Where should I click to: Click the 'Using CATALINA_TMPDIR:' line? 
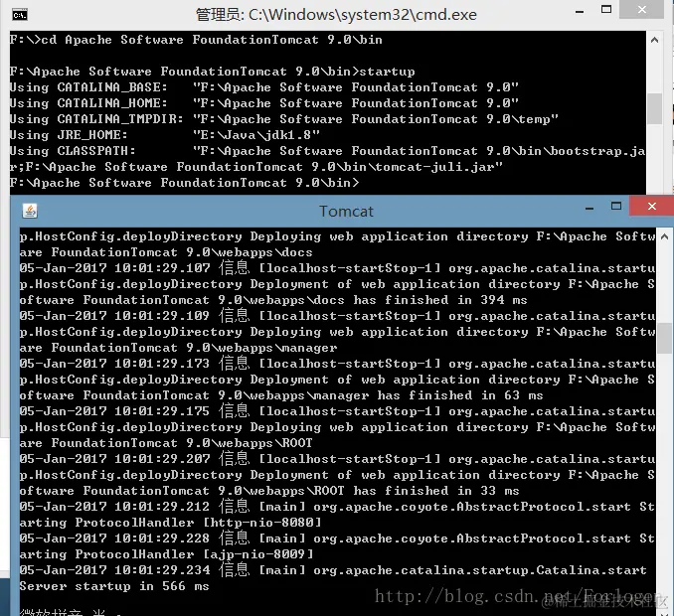(x=284, y=119)
